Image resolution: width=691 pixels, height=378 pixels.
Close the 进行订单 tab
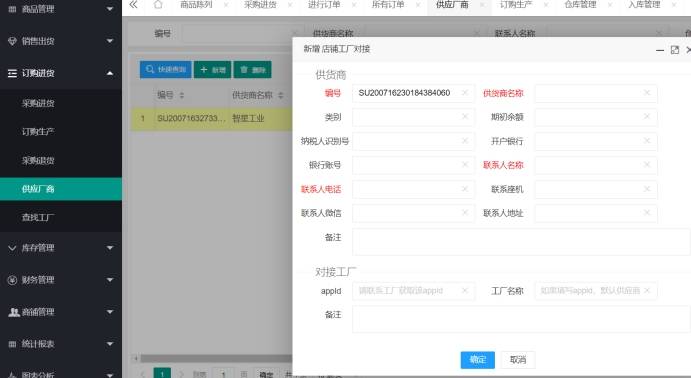[354, 5]
